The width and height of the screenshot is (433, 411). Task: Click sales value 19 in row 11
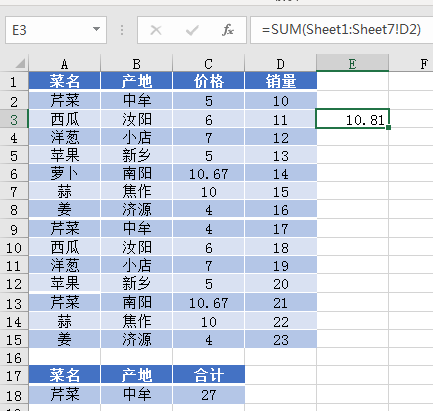pyautogui.click(x=280, y=265)
